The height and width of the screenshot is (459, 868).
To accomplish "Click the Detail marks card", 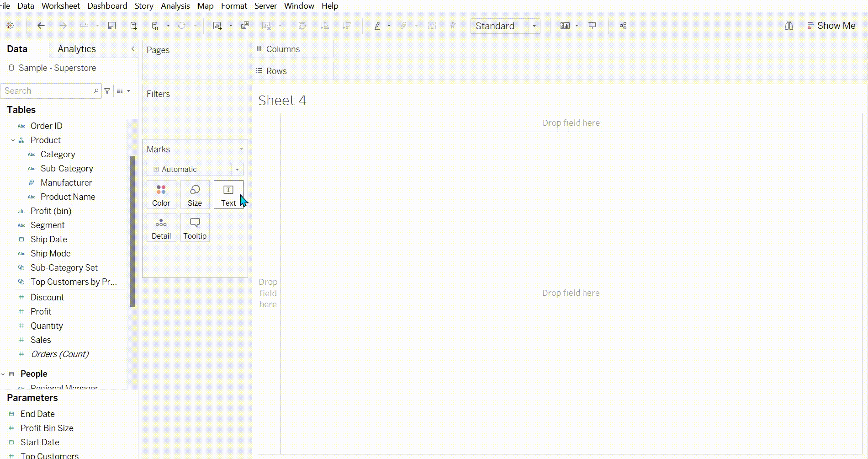I will (161, 228).
